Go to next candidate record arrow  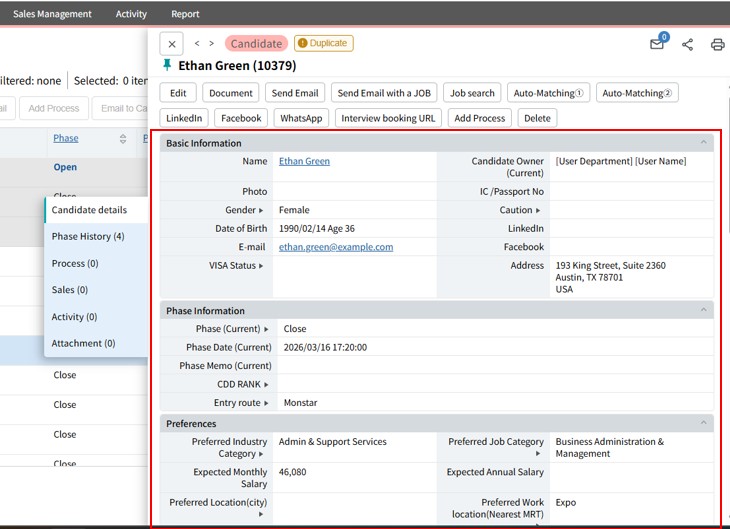[x=211, y=44]
